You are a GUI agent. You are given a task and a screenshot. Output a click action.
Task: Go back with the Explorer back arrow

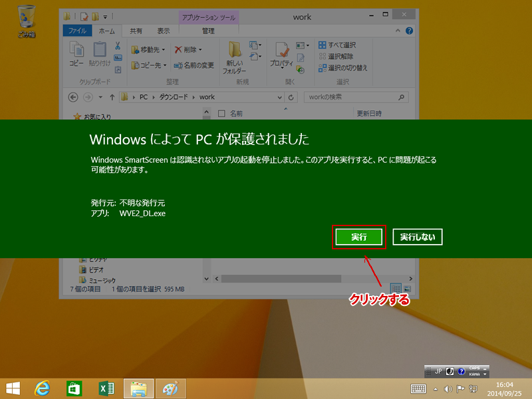[x=73, y=97]
